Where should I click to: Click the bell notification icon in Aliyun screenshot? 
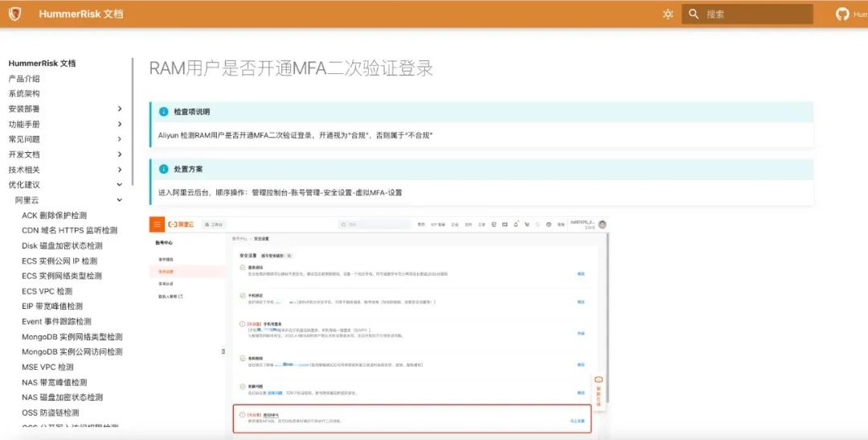point(515,224)
